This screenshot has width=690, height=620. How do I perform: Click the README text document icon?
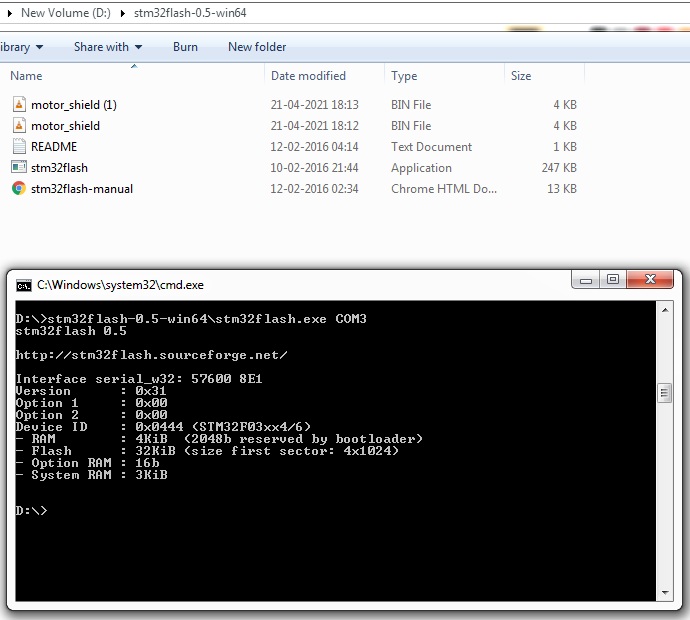[x=19, y=147]
